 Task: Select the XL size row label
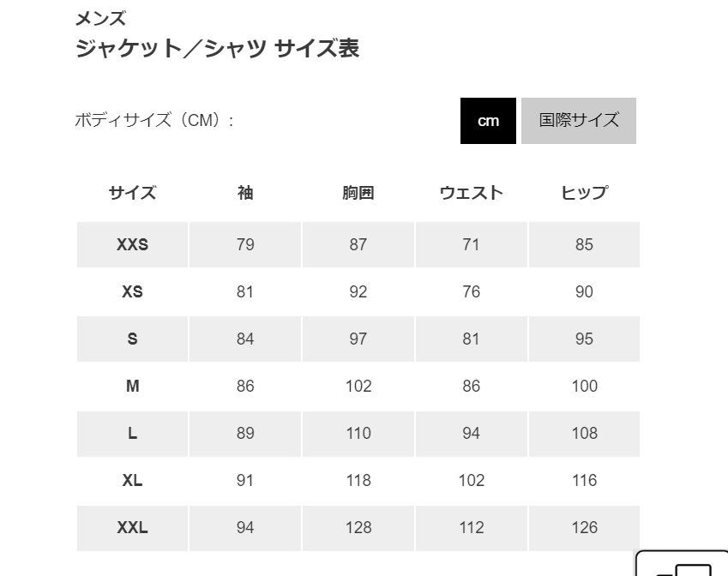[132, 480]
